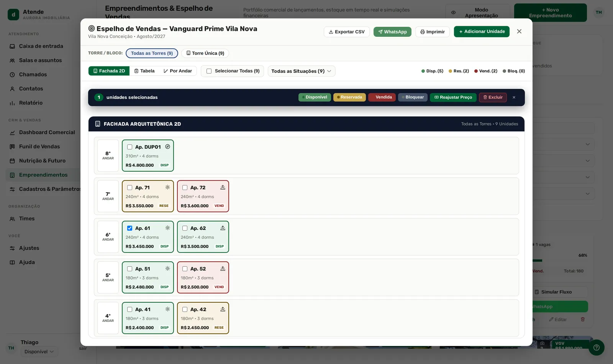Filter by Torre Única (9)
This screenshot has width=613, height=364.
(205, 53)
